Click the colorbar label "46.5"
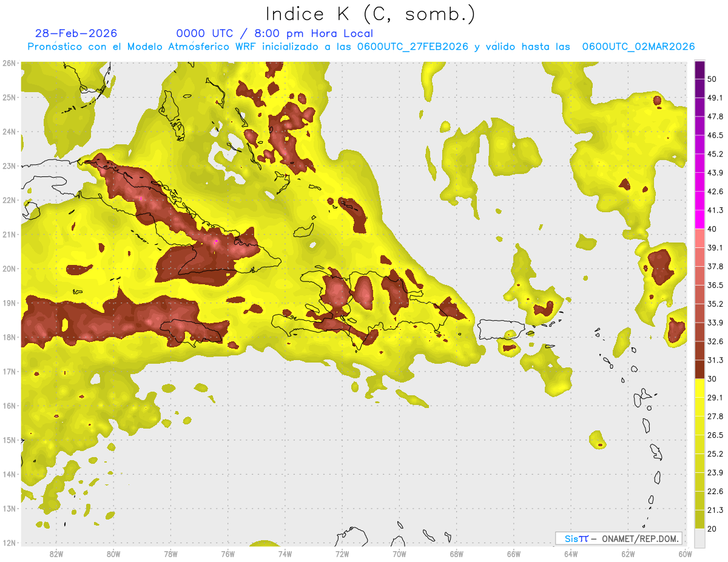Image resolution: width=728 pixels, height=562 pixels. pos(715,135)
